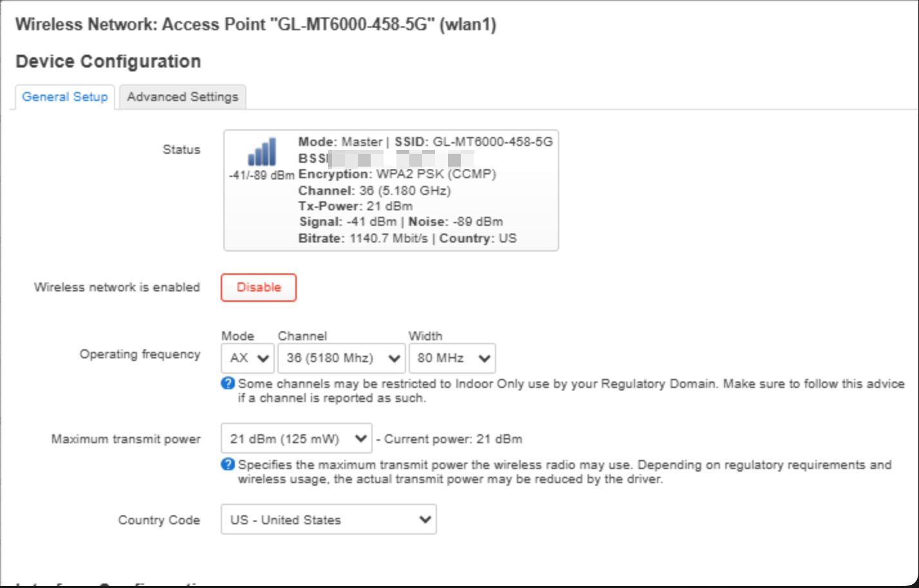
Task: Click the chevron arrow on Channel select
Action: (394, 358)
